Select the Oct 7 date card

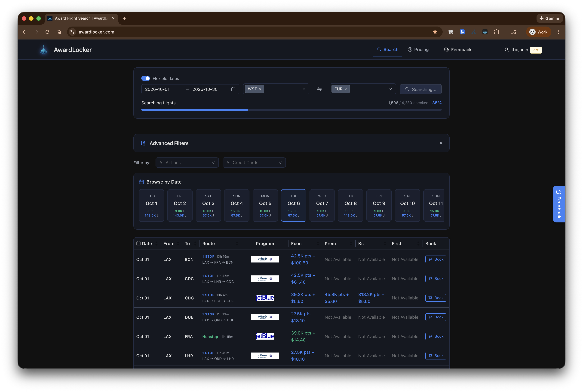click(x=322, y=205)
